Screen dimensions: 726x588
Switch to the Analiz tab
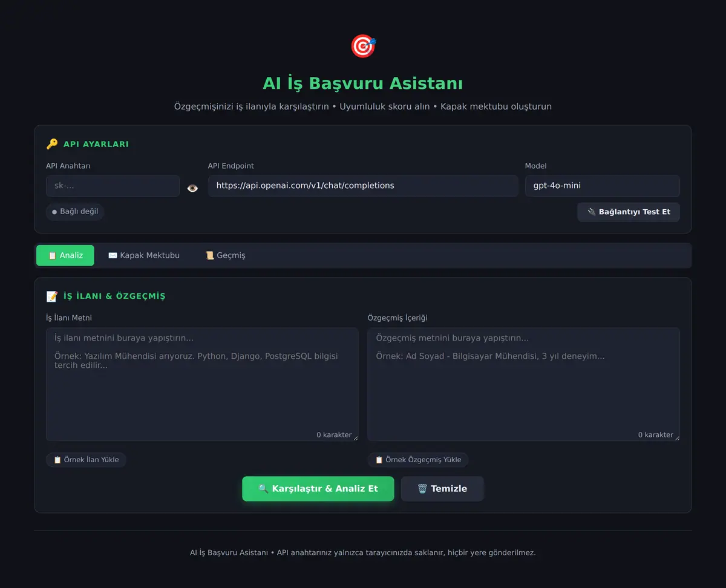65,255
